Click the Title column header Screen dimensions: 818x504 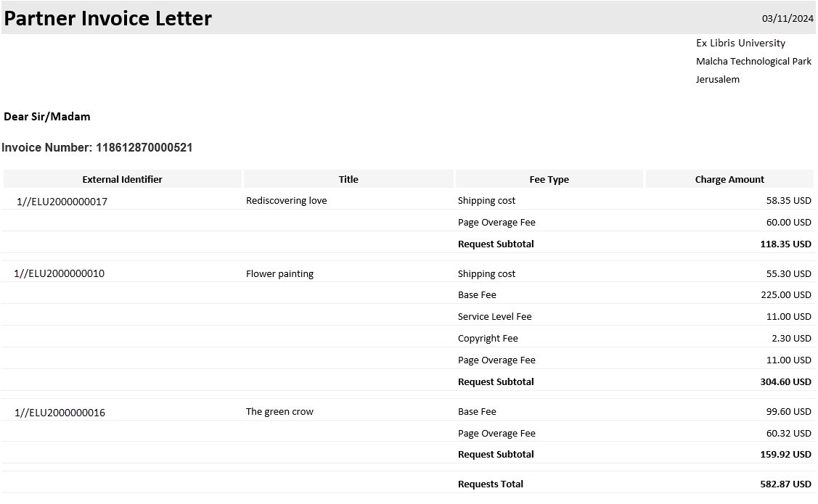[x=348, y=179]
